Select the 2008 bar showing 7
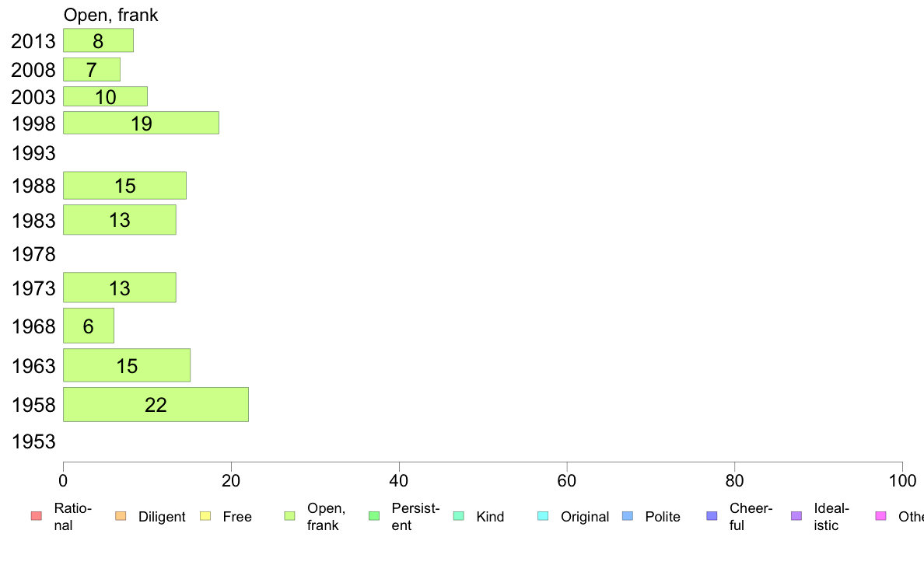The width and height of the screenshot is (924, 572). (x=92, y=69)
